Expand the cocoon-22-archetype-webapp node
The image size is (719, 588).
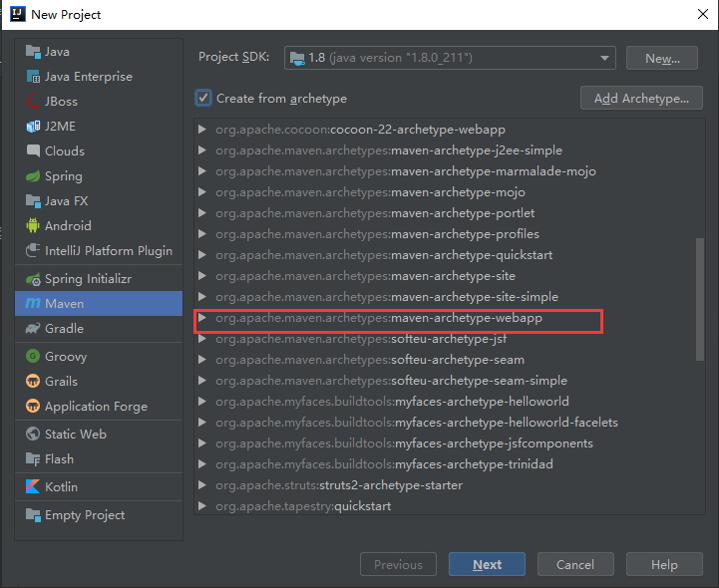[x=201, y=130]
